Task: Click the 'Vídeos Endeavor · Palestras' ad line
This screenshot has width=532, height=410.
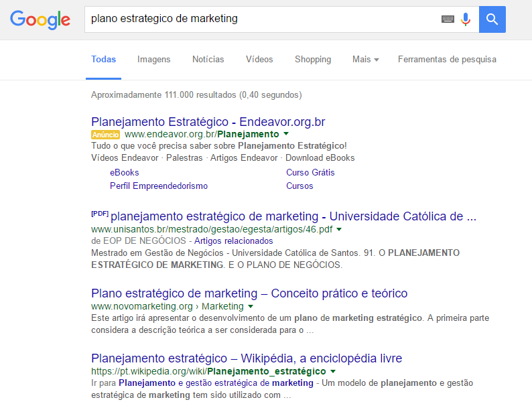Action: point(222,157)
